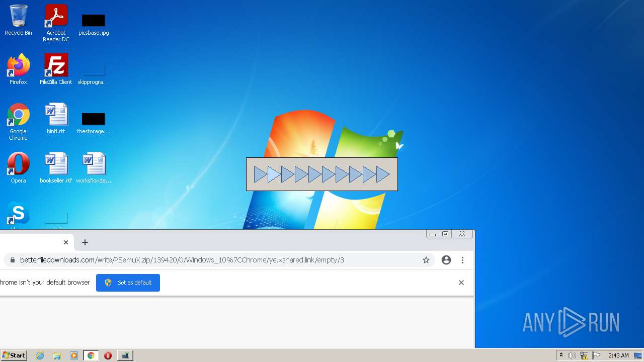This screenshot has width=644, height=362.
Task: Open Chrome profile account icon
Action: [446, 260]
